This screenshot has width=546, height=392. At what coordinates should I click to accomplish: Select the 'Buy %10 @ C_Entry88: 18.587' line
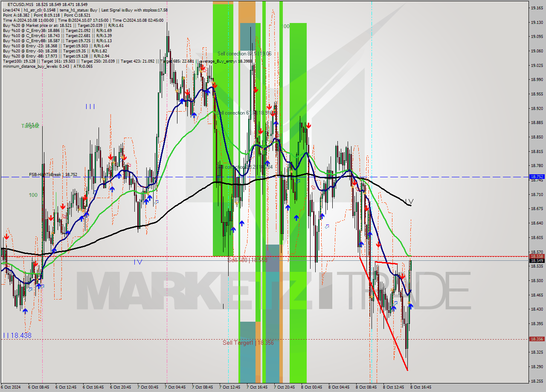pos(57,40)
